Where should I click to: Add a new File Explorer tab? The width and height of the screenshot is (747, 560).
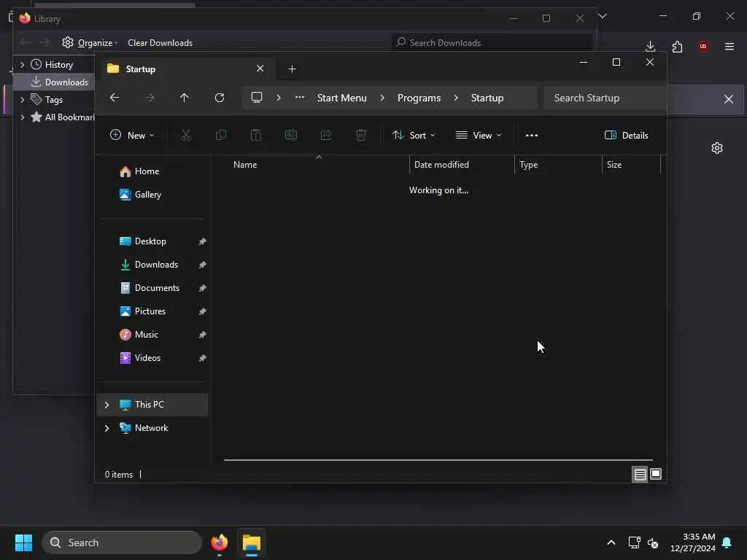pyautogui.click(x=292, y=69)
